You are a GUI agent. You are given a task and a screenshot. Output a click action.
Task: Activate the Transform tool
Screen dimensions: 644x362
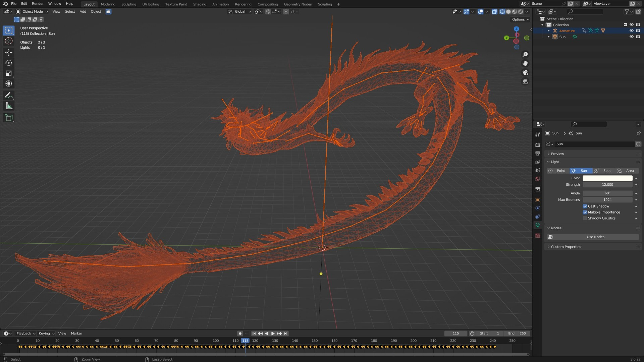(x=9, y=83)
